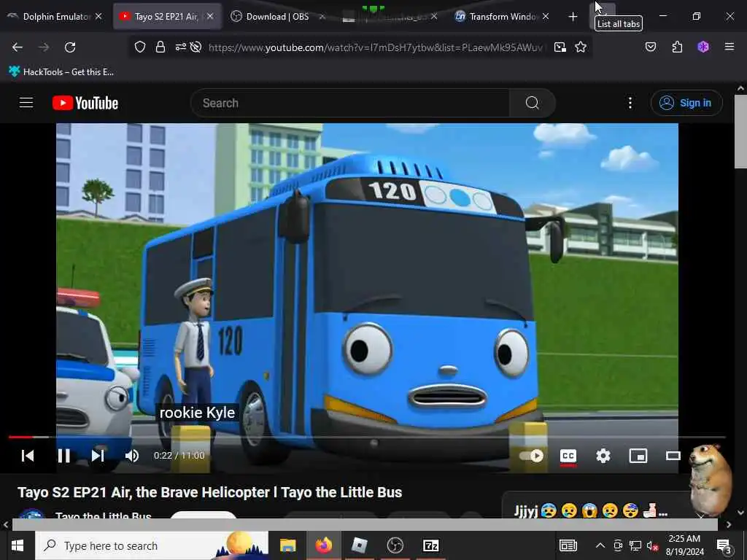Open File Explorer from taskbar
This screenshot has width=747, height=560.
pyautogui.click(x=287, y=545)
